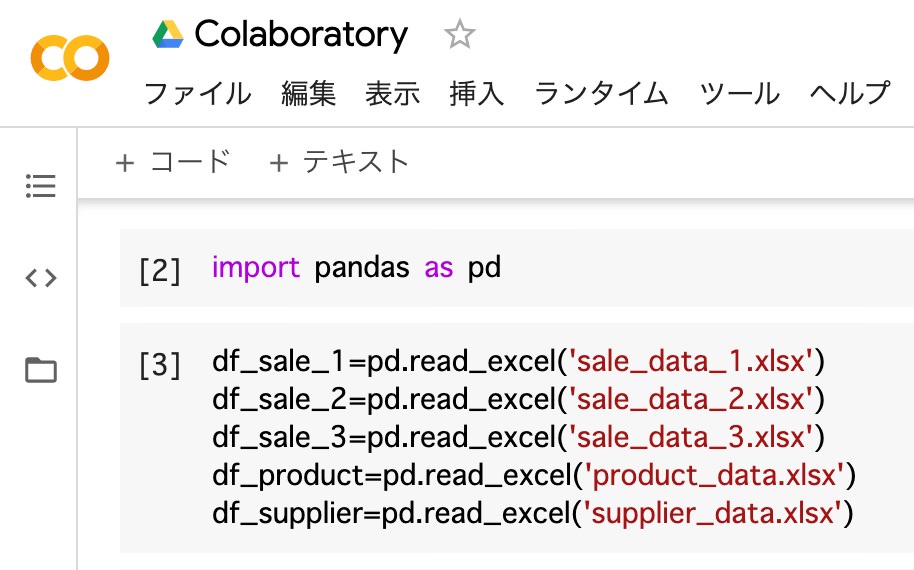Click the df_supplier read_excel code line

tap(532, 514)
